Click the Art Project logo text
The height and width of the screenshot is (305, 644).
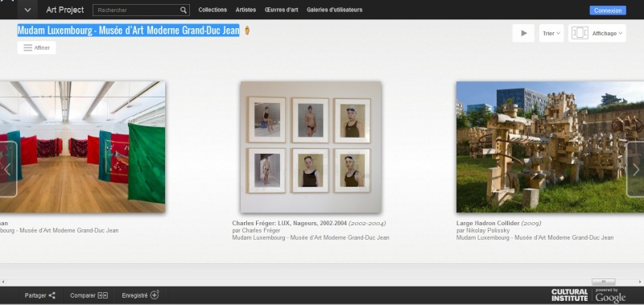65,10
